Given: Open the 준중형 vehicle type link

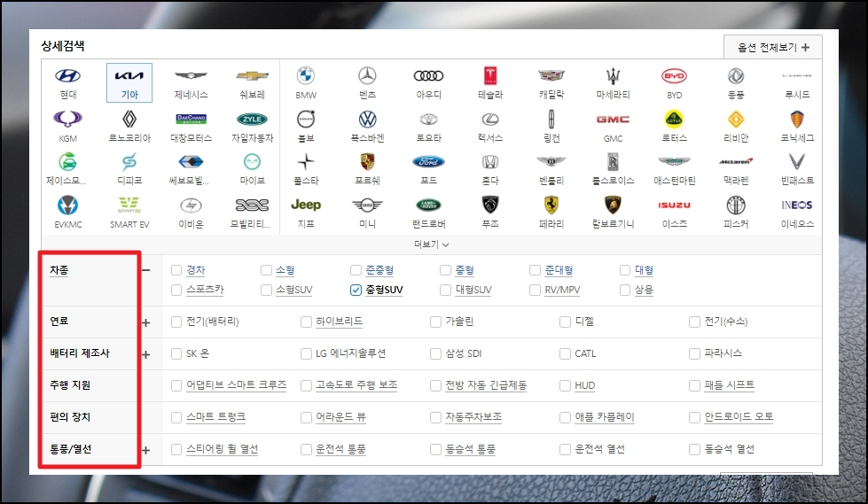Looking at the screenshot, I should click(x=379, y=270).
